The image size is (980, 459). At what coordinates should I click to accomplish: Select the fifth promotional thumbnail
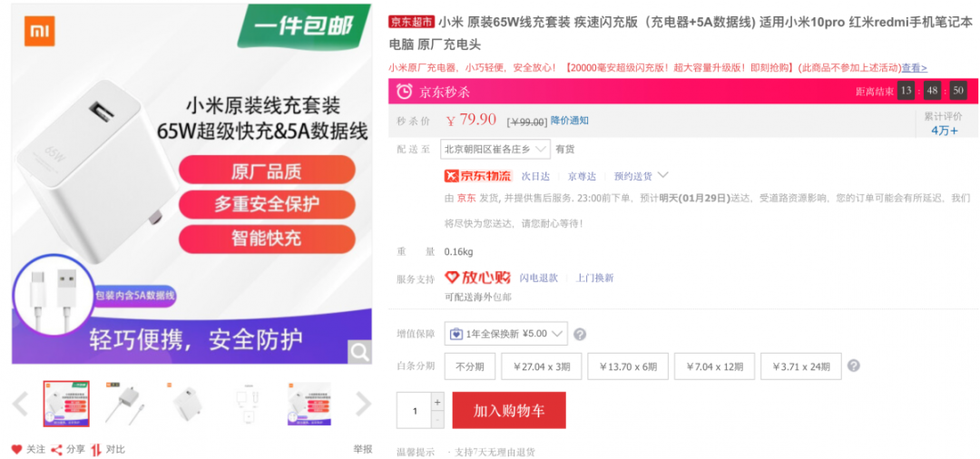coord(309,404)
